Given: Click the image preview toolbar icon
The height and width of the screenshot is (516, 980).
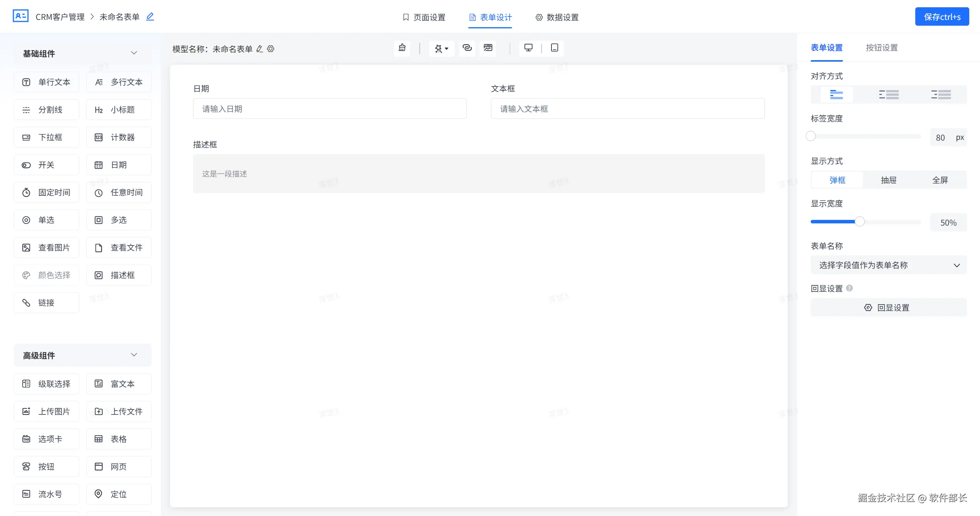Looking at the screenshot, I should 488,48.
